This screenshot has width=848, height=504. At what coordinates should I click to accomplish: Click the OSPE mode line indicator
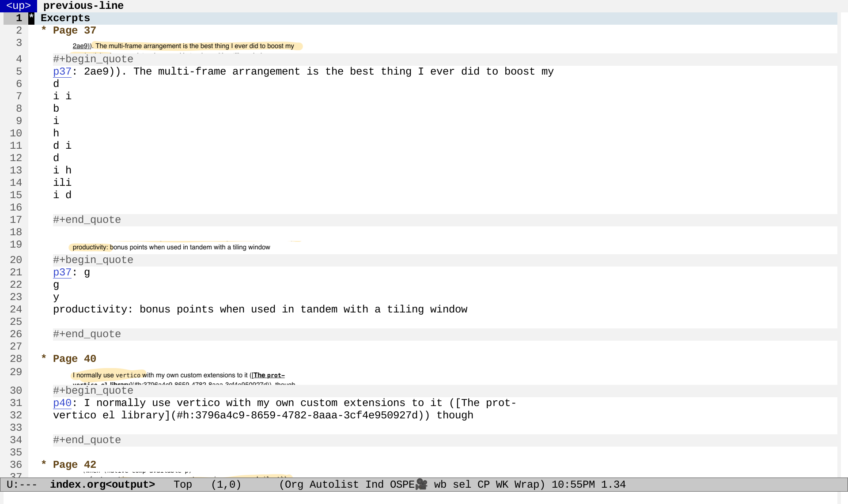[x=401, y=485]
